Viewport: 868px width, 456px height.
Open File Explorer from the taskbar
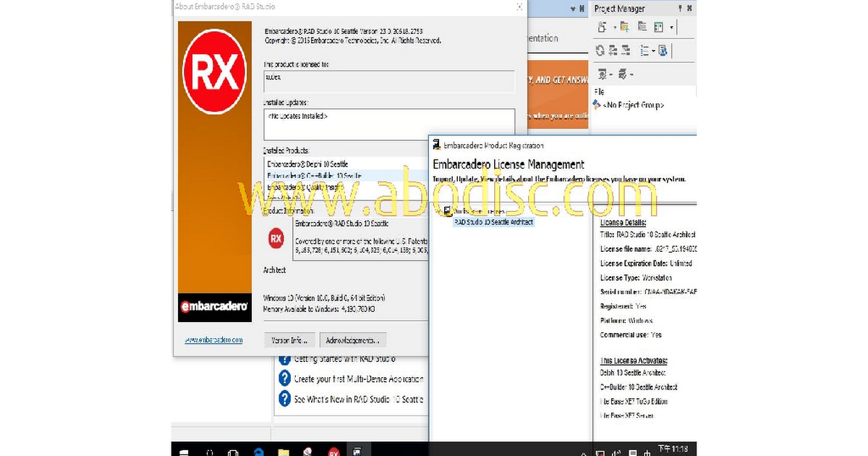point(284,452)
